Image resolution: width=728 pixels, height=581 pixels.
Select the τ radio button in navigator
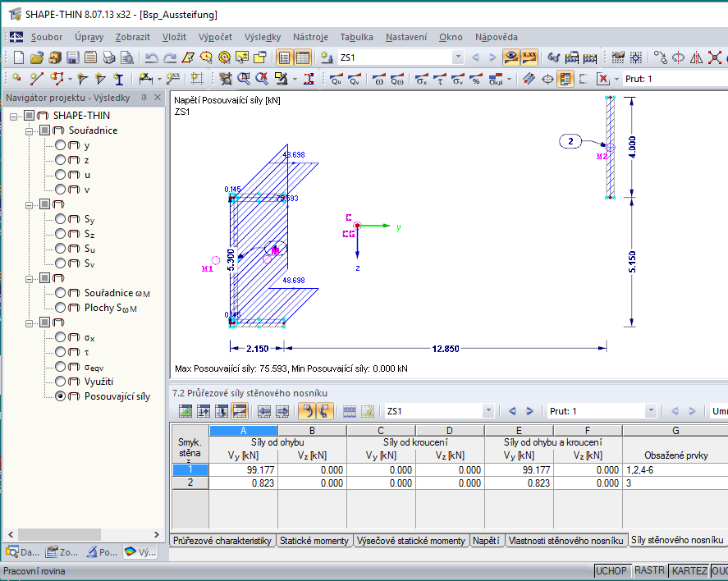pos(61,352)
